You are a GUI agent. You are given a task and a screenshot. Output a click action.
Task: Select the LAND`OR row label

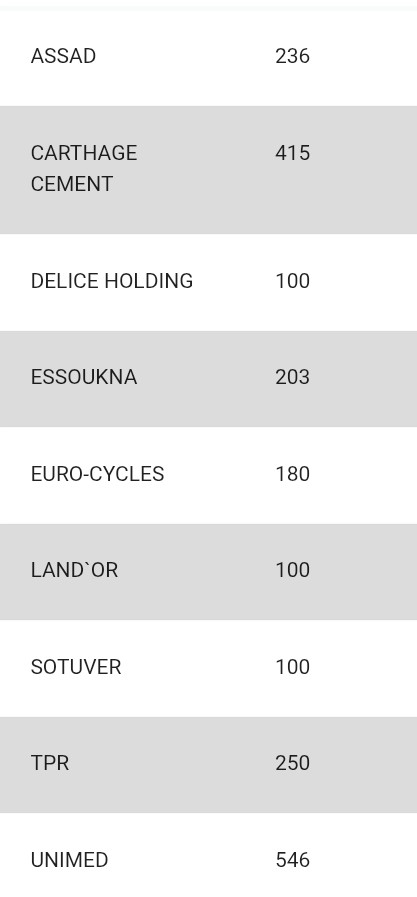pyautogui.click(x=74, y=570)
